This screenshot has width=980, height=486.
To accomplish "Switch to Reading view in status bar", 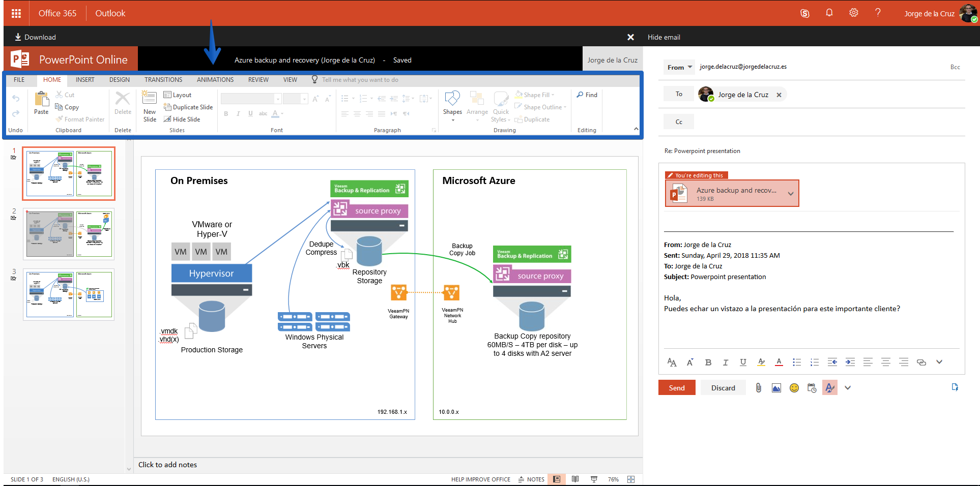I will click(575, 479).
